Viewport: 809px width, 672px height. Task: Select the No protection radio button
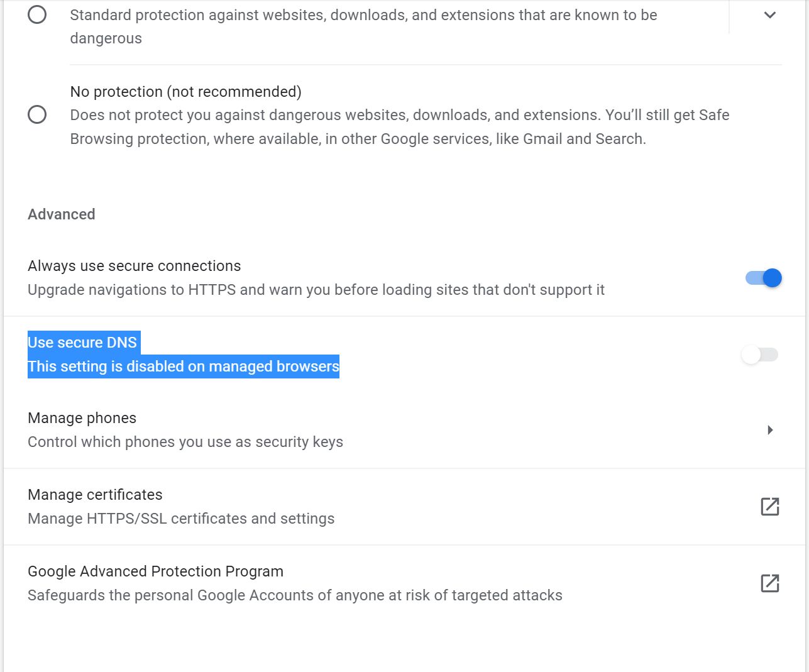[37, 114]
